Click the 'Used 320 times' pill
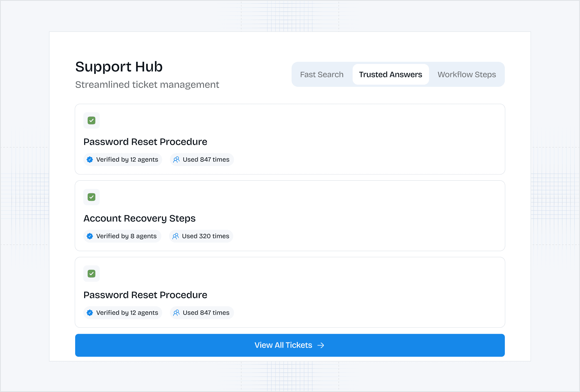Screen dimensions: 580x392 tap(202, 236)
